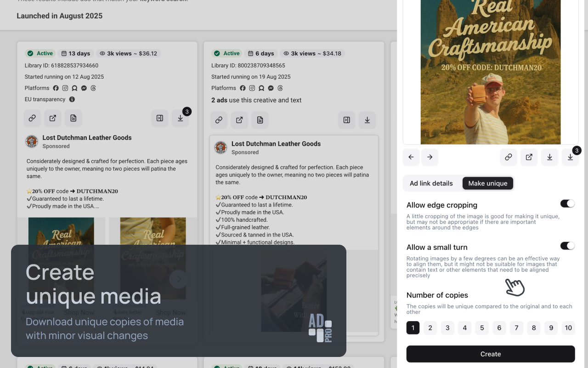Screen dimensions: 588x368
Task: Go to previous media with left arrow
Action: coord(411,157)
